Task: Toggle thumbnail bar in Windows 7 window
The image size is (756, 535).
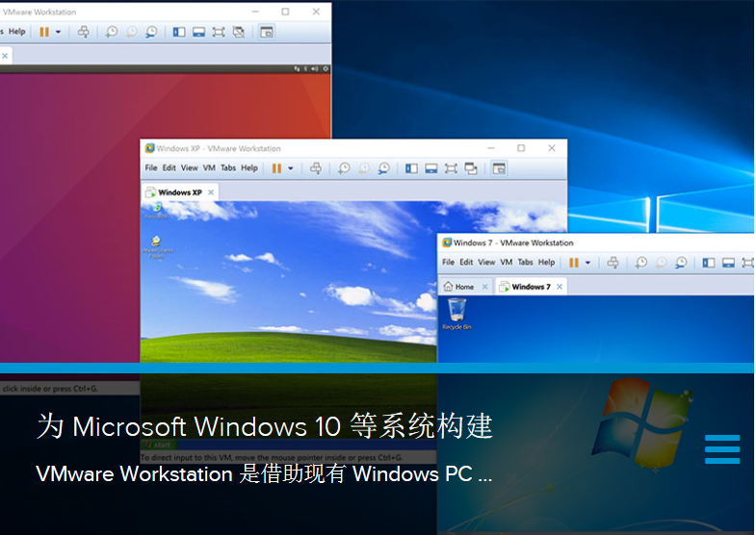Action: coord(728,263)
